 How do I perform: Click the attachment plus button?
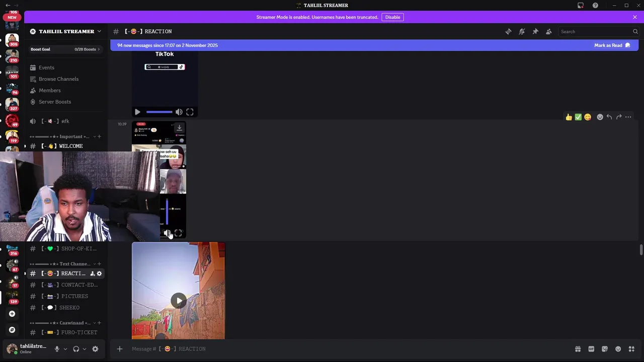(120, 349)
